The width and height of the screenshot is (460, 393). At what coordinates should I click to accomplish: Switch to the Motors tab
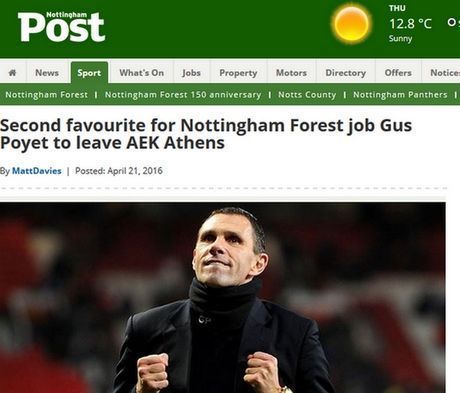(x=291, y=72)
